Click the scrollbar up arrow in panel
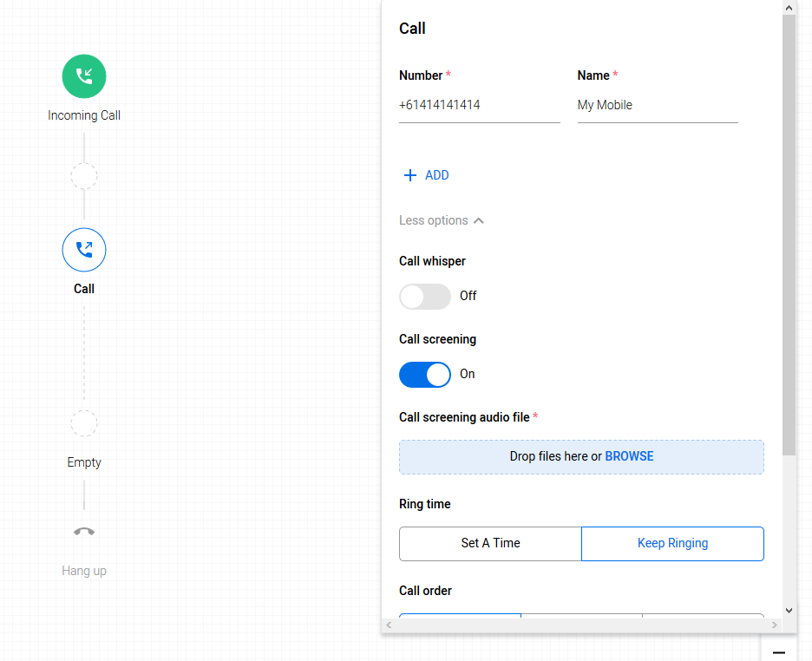812x661 pixels. (789, 8)
